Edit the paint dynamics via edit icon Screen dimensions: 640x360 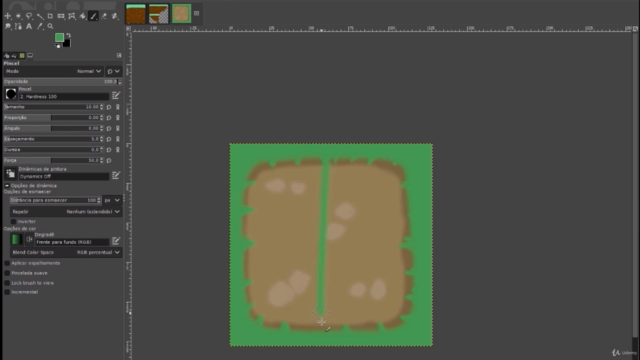[x=116, y=176]
